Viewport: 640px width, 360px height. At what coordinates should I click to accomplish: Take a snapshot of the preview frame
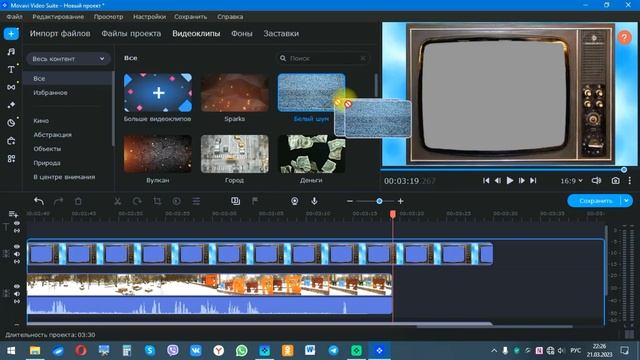616,180
